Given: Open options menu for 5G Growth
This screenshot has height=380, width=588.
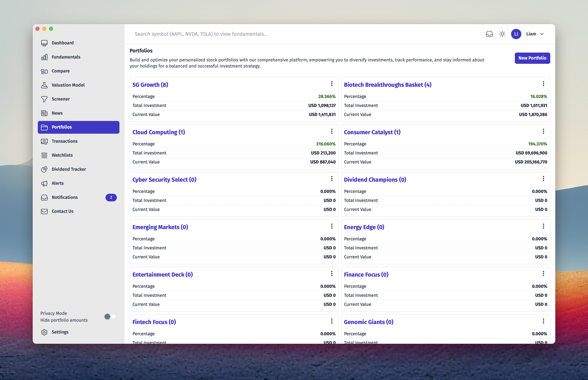Looking at the screenshot, I should tap(332, 84).
